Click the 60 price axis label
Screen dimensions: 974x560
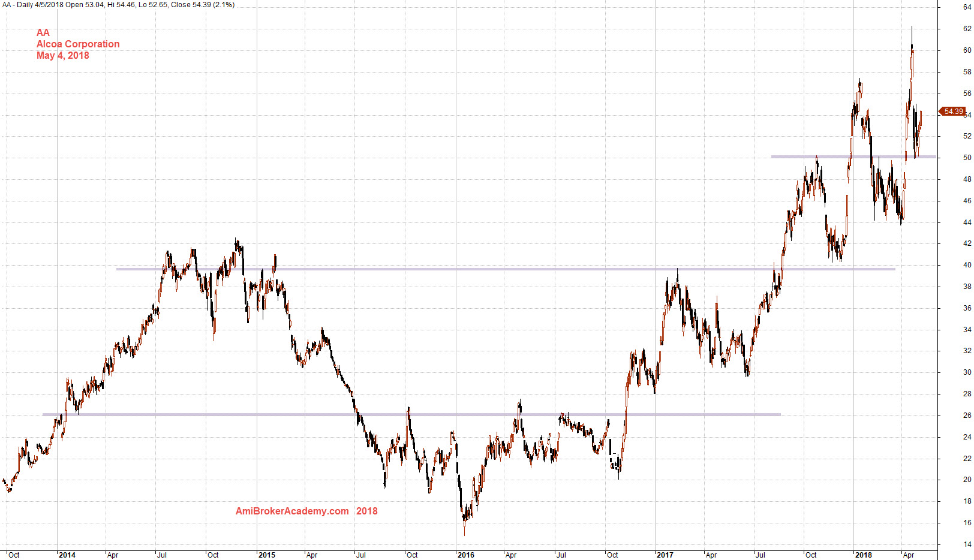(x=967, y=50)
